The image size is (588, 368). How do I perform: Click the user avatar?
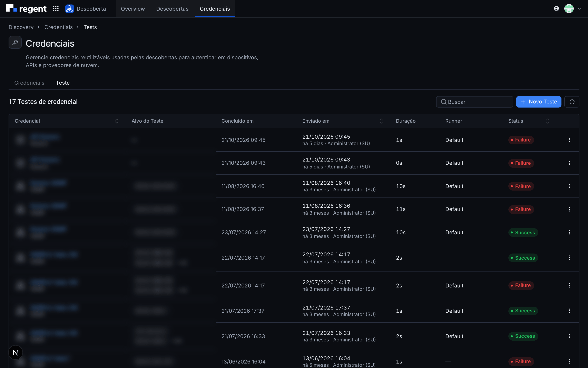coord(569,9)
